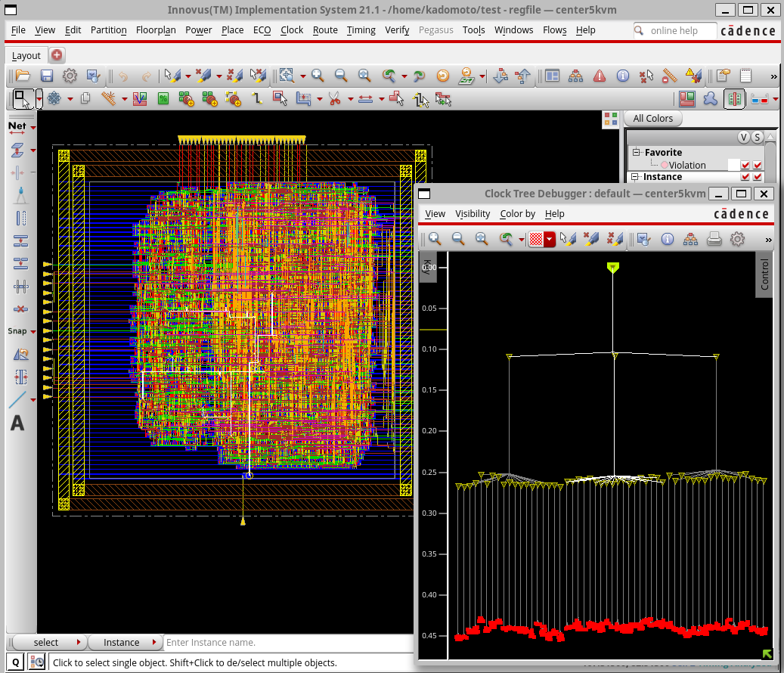Click the green percent density icon
The height and width of the screenshot is (673, 784).
pos(163,99)
